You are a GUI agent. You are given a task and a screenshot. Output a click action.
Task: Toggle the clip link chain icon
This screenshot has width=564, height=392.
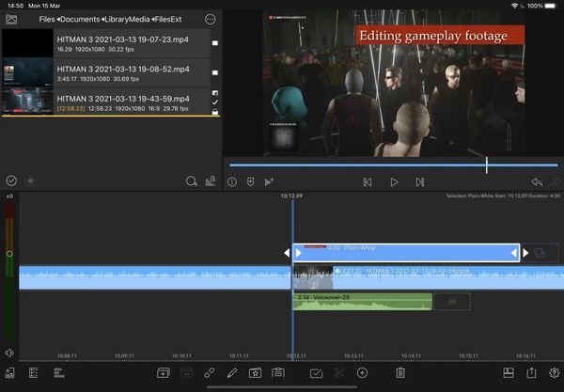(x=210, y=373)
